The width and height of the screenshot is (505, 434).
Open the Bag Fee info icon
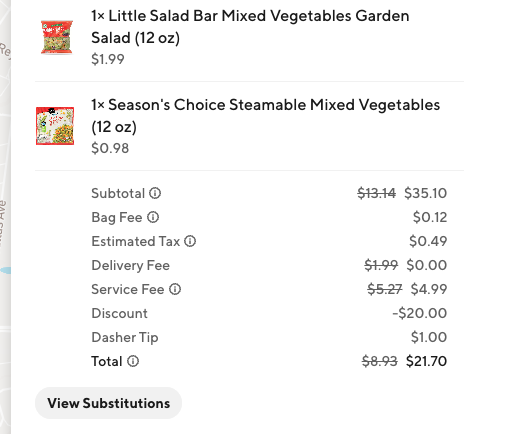(153, 217)
